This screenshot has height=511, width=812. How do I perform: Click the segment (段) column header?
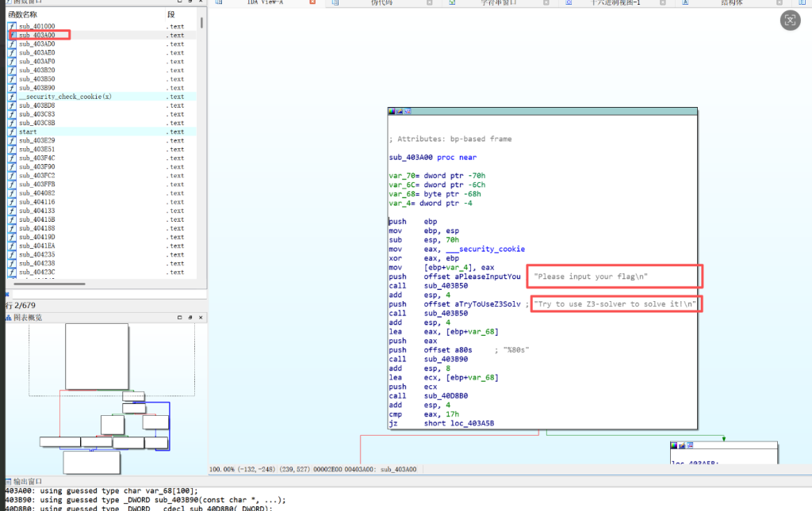point(171,15)
